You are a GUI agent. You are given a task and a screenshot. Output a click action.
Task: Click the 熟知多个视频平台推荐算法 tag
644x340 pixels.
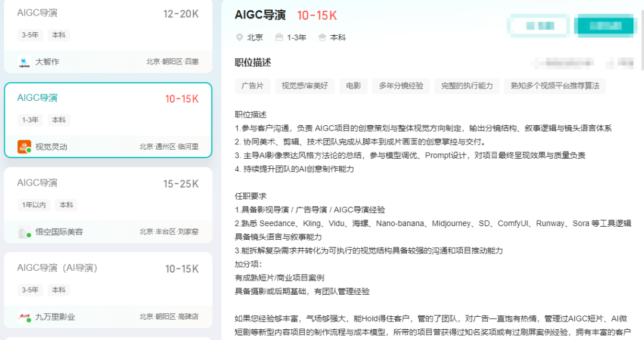(555, 86)
